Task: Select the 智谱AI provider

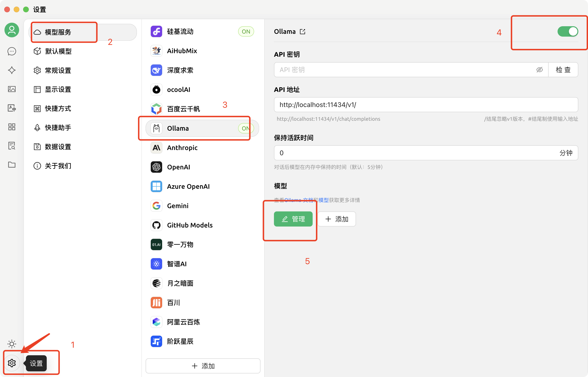Action: (x=202, y=264)
